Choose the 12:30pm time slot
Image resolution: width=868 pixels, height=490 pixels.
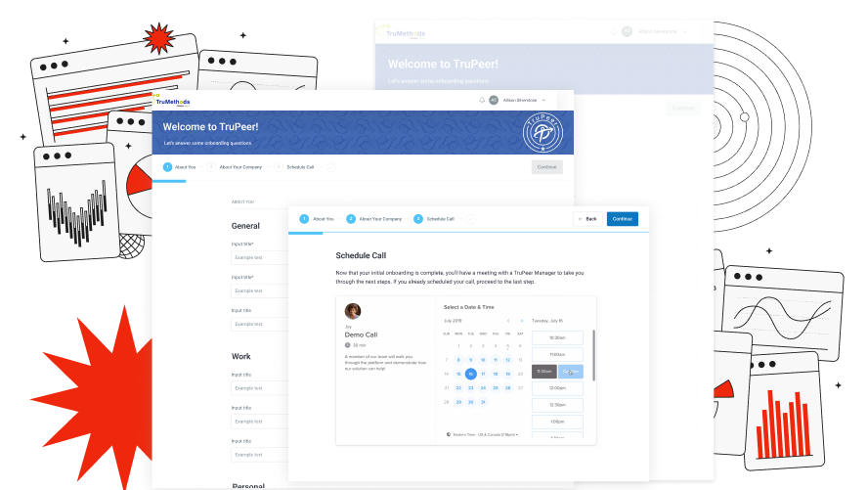pyautogui.click(x=557, y=405)
